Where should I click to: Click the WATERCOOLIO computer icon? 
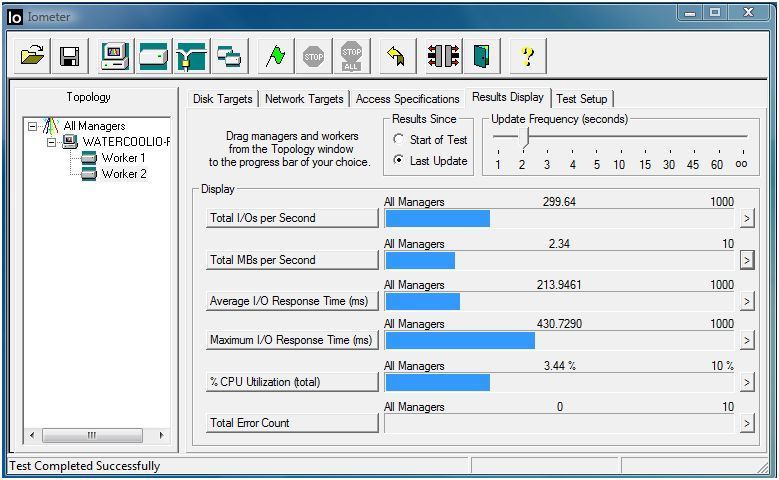pos(70,142)
